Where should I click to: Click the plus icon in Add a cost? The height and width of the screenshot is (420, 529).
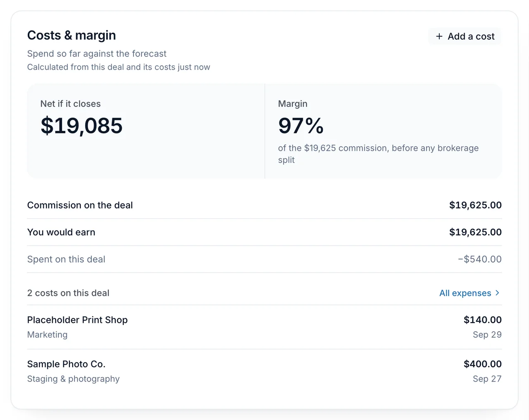click(x=439, y=36)
